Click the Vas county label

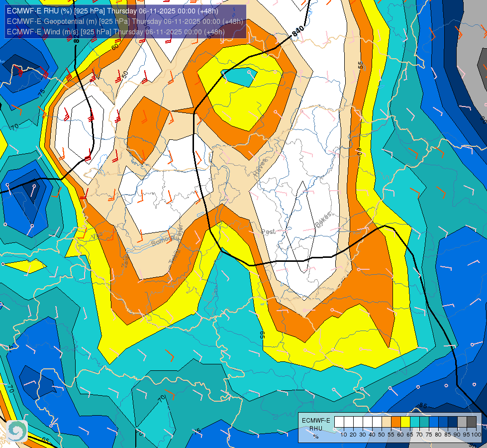tap(96, 236)
